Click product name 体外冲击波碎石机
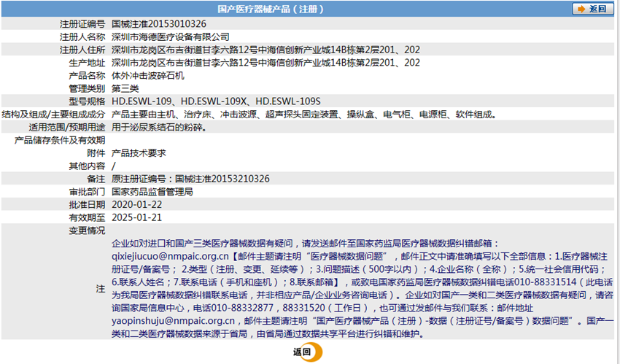Screen dimensions: 620x364 tap(148, 75)
